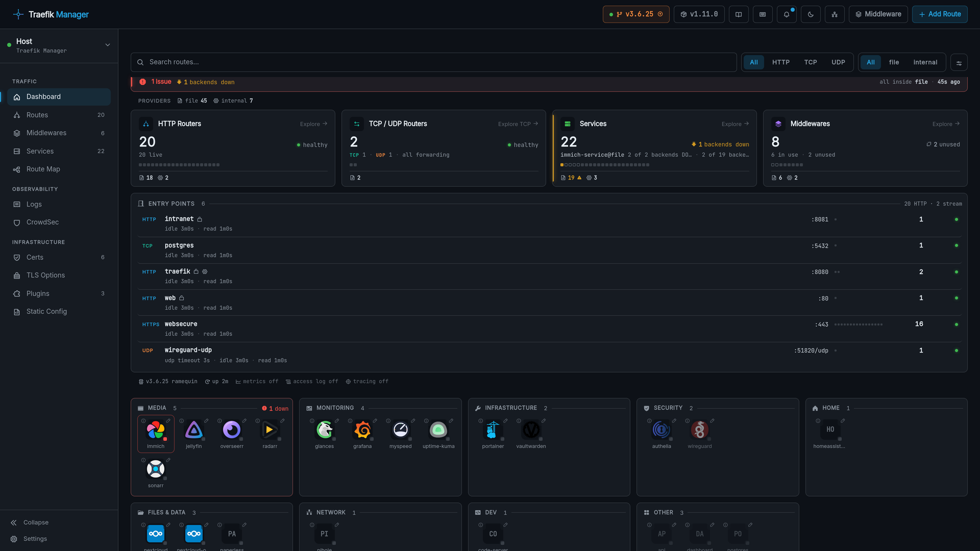
Task: Filter routes by HTTP protocol
Action: 781,62
